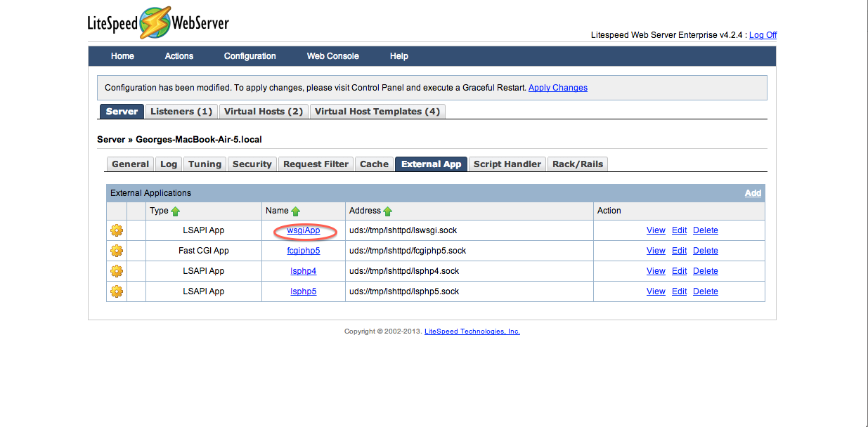The height and width of the screenshot is (427, 868).
Task: Add a new external application
Action: (753, 193)
